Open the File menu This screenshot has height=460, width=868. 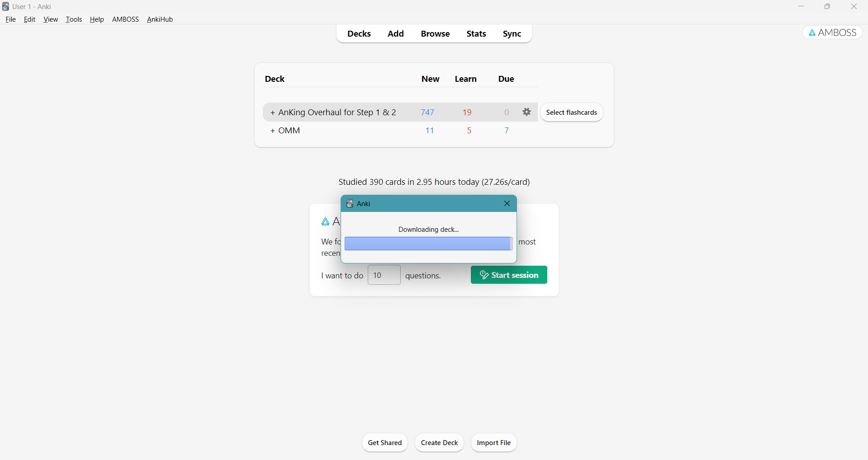tap(10, 19)
